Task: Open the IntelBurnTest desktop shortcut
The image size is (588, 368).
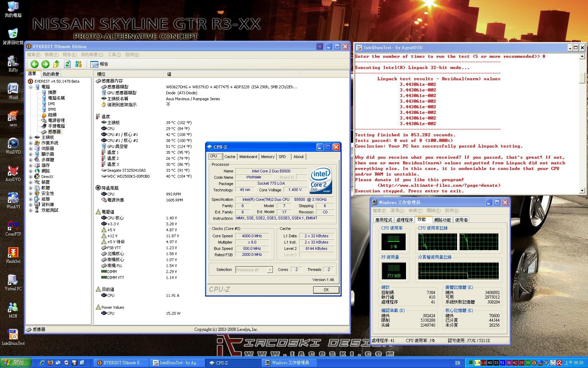Action: 13,337
